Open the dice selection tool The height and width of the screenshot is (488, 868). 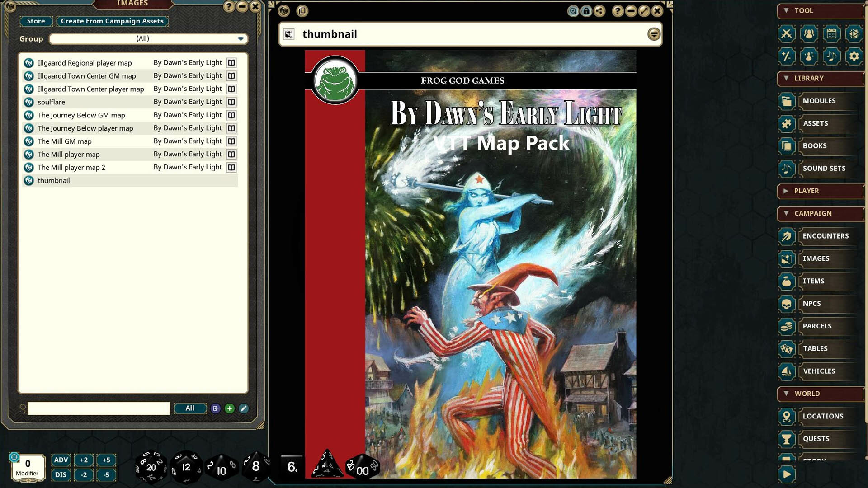click(854, 34)
